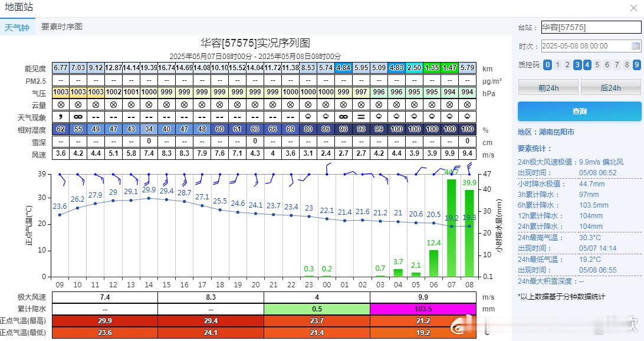
Task: Open the calendar picker in 时次 field
Action: point(635,45)
